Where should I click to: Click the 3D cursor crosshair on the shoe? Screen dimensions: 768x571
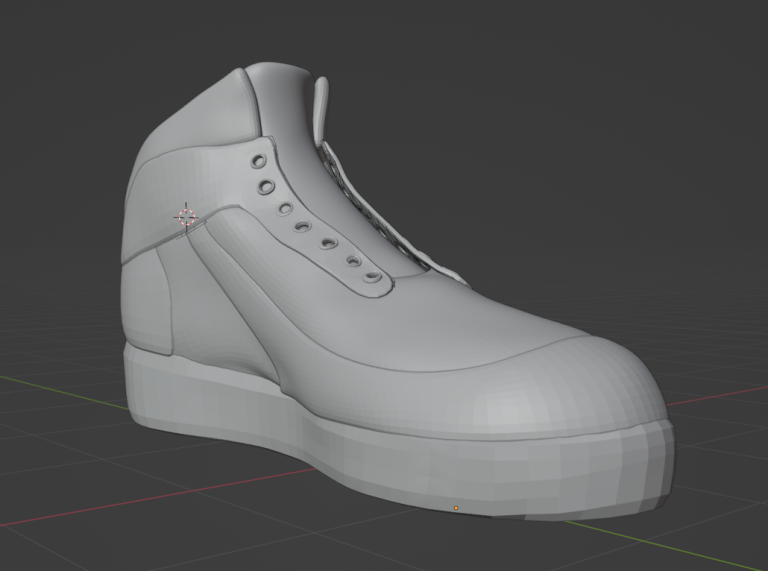(186, 216)
